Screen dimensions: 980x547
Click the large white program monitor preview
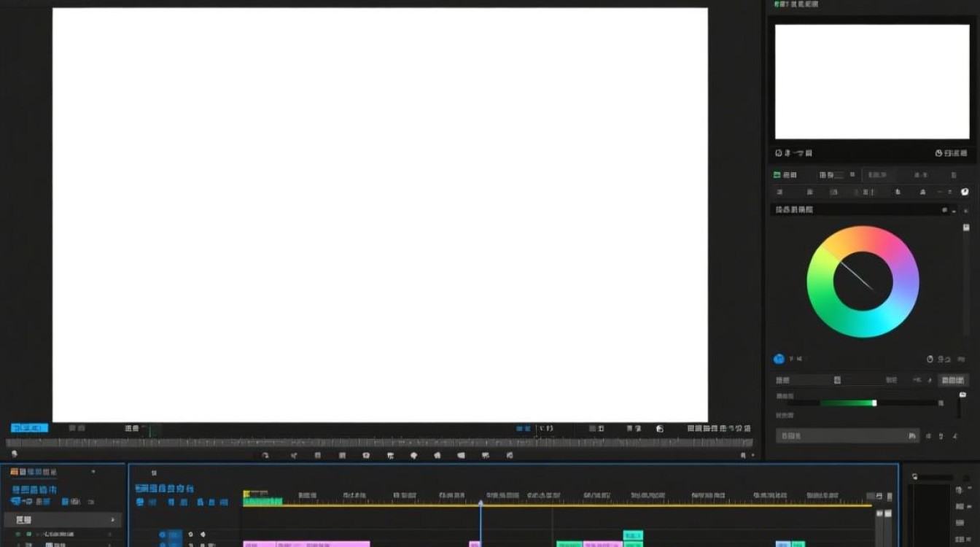(380, 215)
